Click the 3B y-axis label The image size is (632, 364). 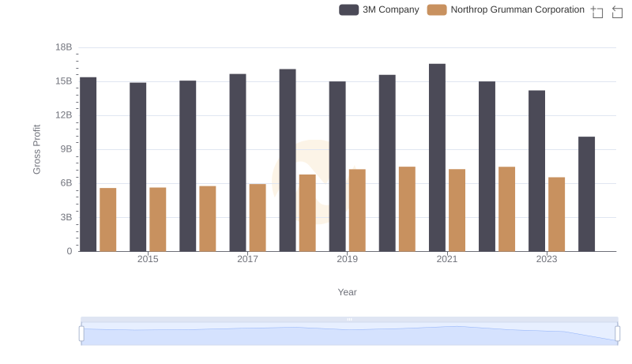(x=66, y=217)
